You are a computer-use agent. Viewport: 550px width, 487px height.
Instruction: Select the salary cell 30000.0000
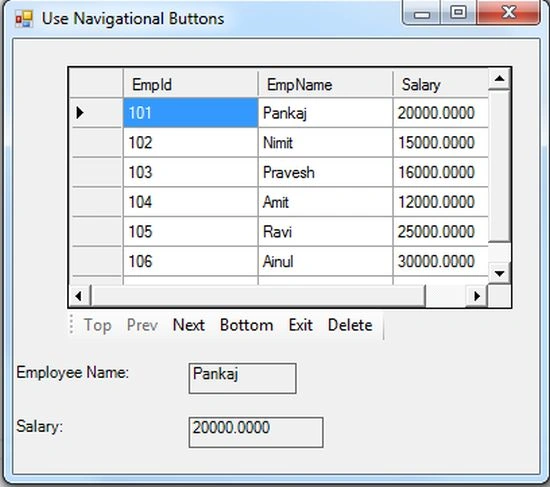(441, 261)
